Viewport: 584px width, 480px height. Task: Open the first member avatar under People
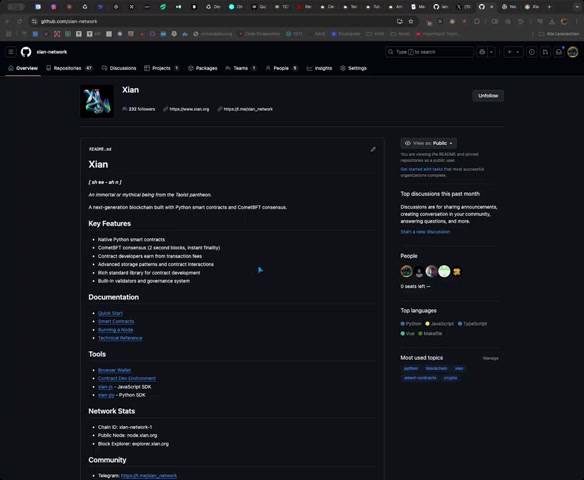(406, 271)
